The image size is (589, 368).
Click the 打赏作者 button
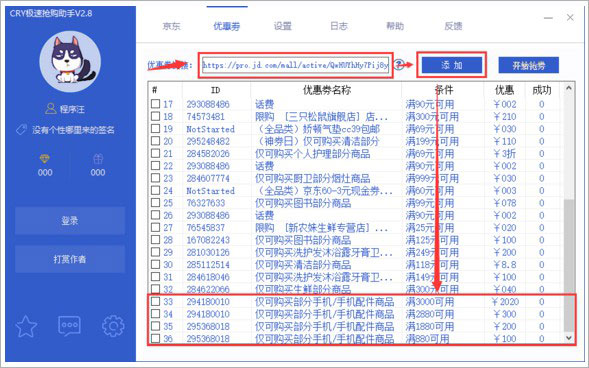(70, 259)
